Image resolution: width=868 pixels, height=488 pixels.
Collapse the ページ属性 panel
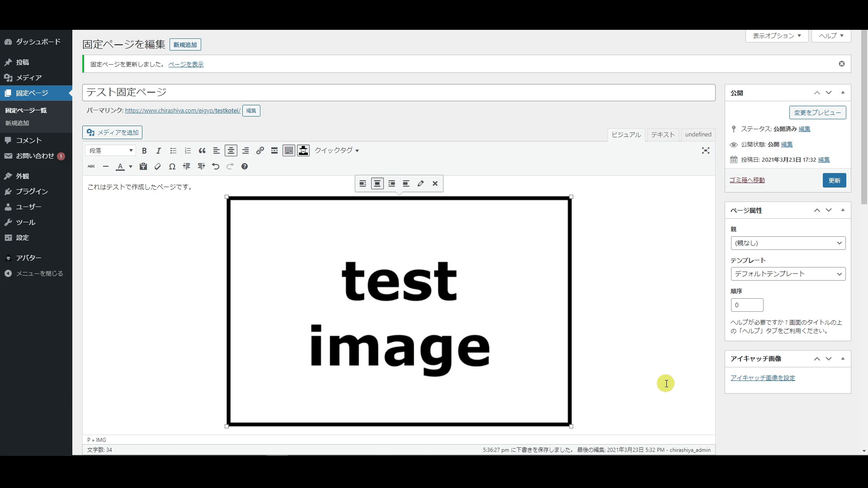point(843,210)
